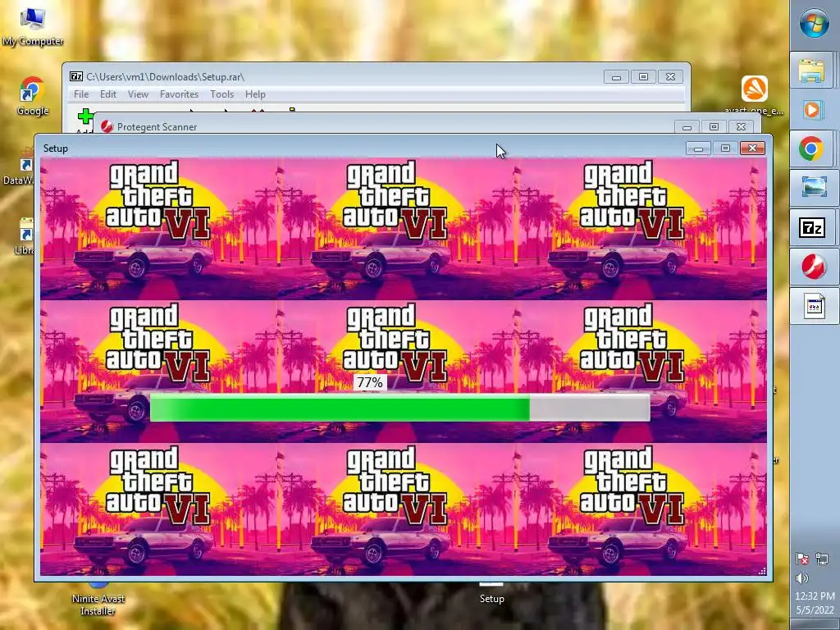This screenshot has width=840, height=630.
Task: Open Help menu in 7-Zip window
Action: [255, 94]
